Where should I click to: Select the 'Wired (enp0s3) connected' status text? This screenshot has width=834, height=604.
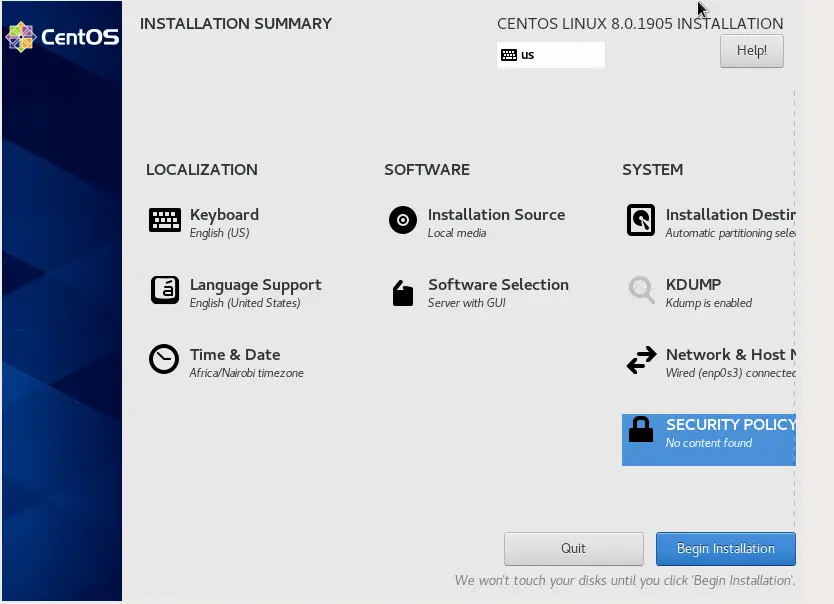(x=731, y=373)
